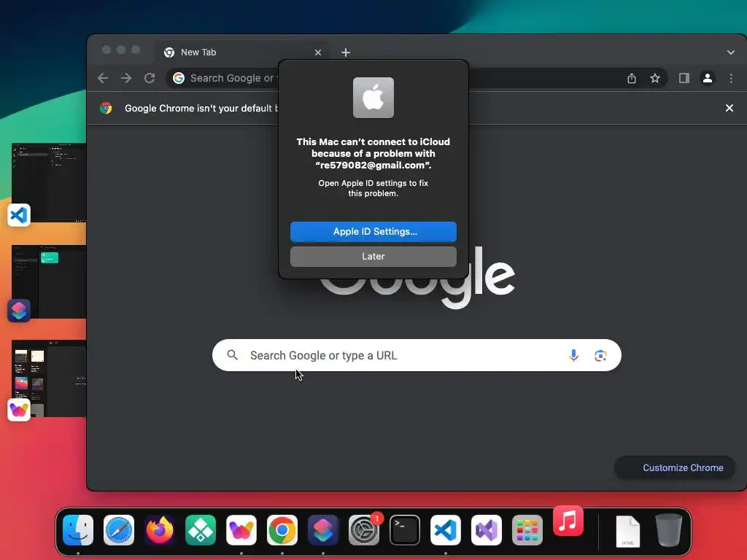This screenshot has width=747, height=560.
Task: Open Chrome's side panel icon
Action: (684, 78)
